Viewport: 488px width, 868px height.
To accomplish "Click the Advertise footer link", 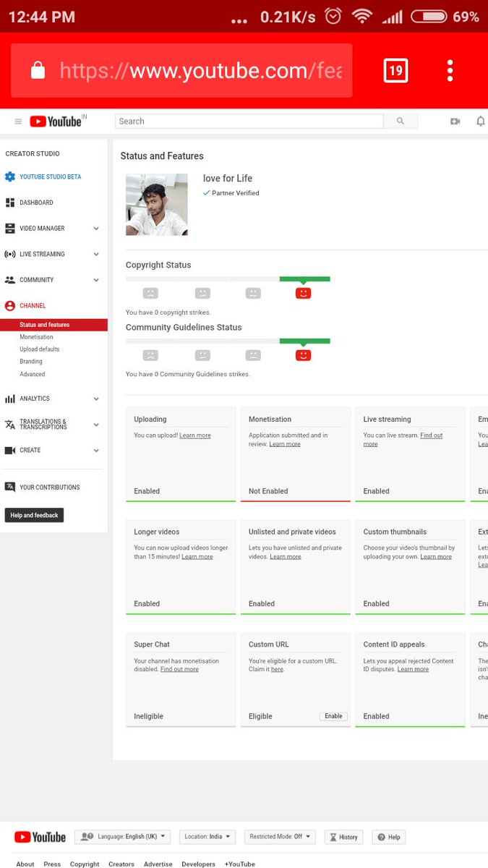I will click(x=158, y=864).
